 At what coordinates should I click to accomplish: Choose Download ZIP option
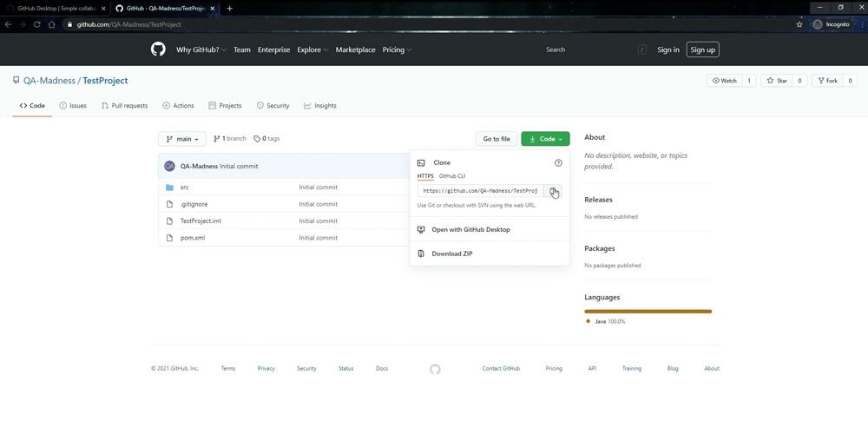tap(451, 254)
